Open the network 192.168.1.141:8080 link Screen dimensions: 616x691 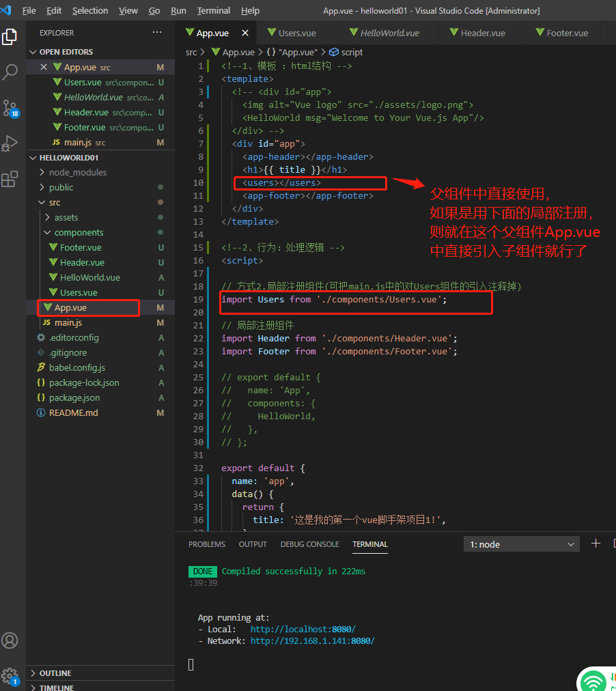[312, 640]
